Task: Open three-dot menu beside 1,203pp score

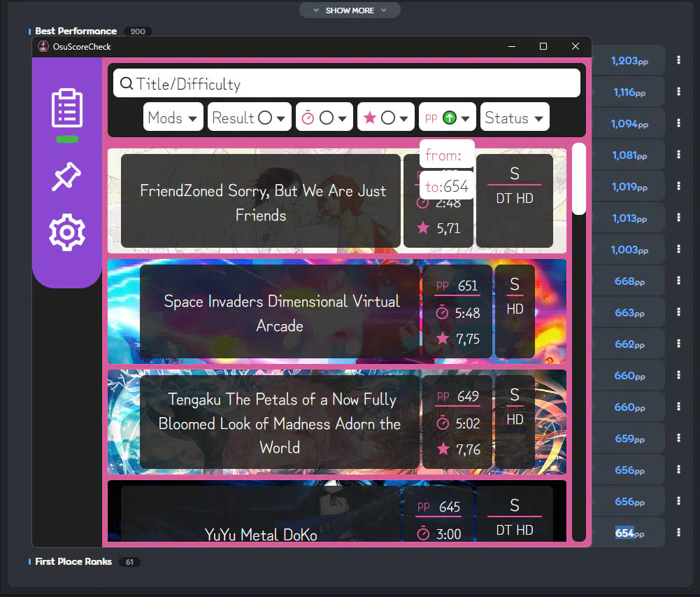Action: 678,61
